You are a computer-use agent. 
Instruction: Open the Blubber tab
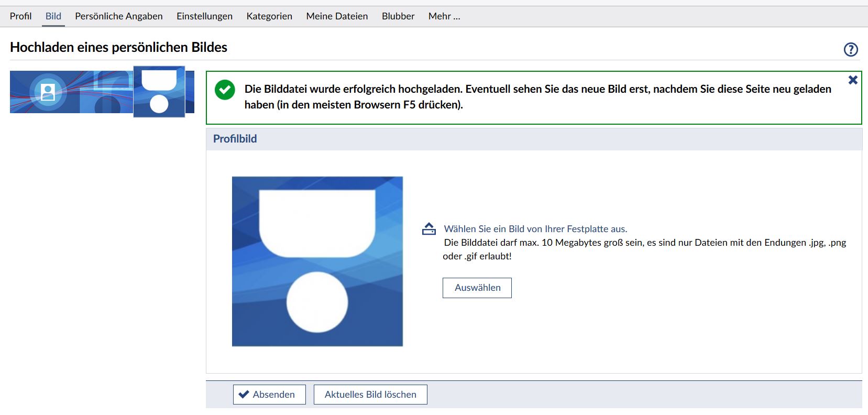[x=398, y=16]
